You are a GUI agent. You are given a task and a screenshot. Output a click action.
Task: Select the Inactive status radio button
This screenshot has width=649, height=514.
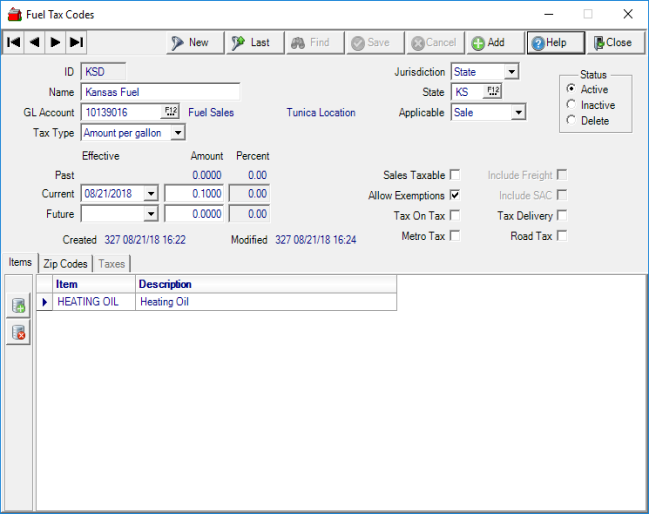tap(571, 105)
